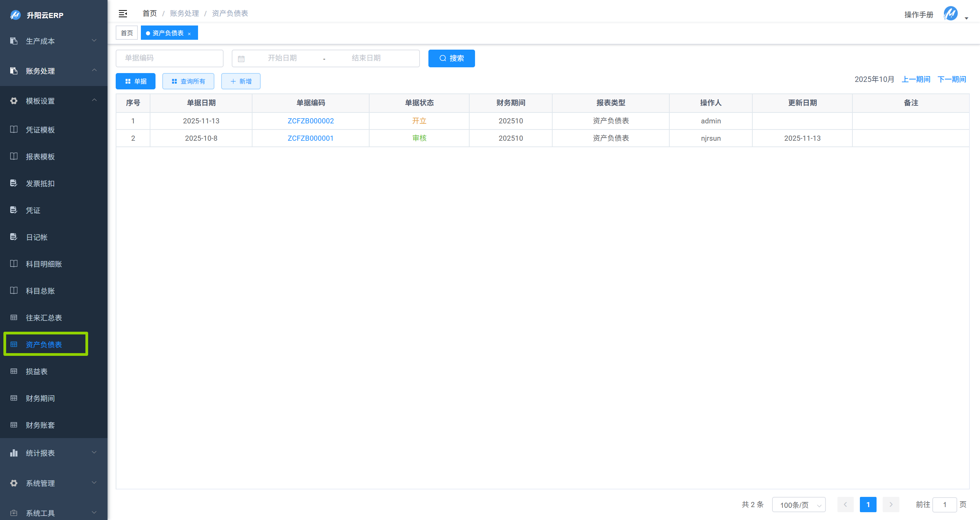Open 凭证模板 from the sidebar

40,130
